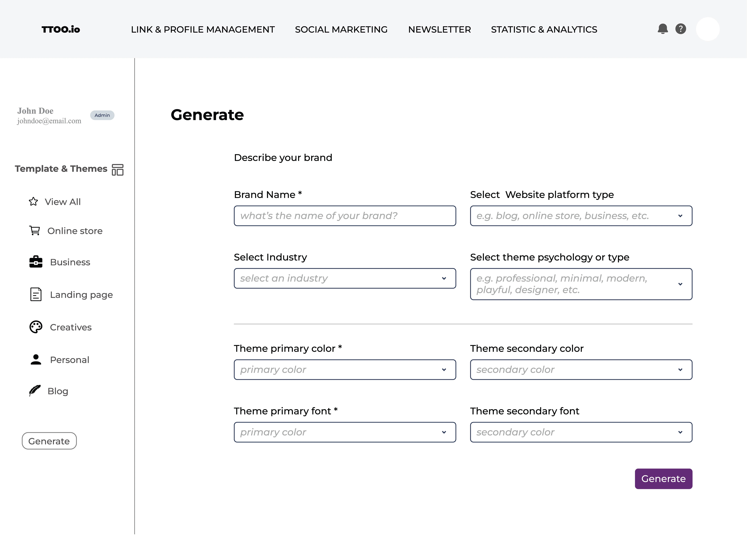
Task: Click the notification bell icon
Action: click(663, 29)
